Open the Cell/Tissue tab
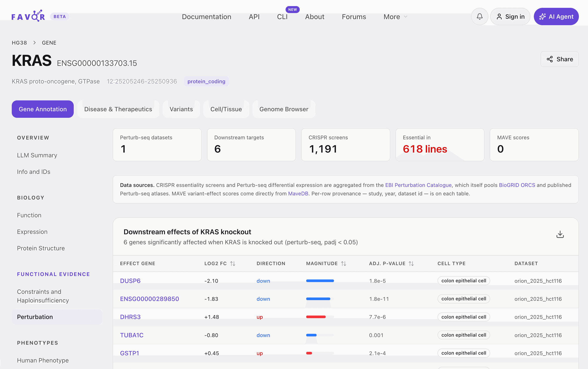The height and width of the screenshot is (369, 588). point(226,109)
